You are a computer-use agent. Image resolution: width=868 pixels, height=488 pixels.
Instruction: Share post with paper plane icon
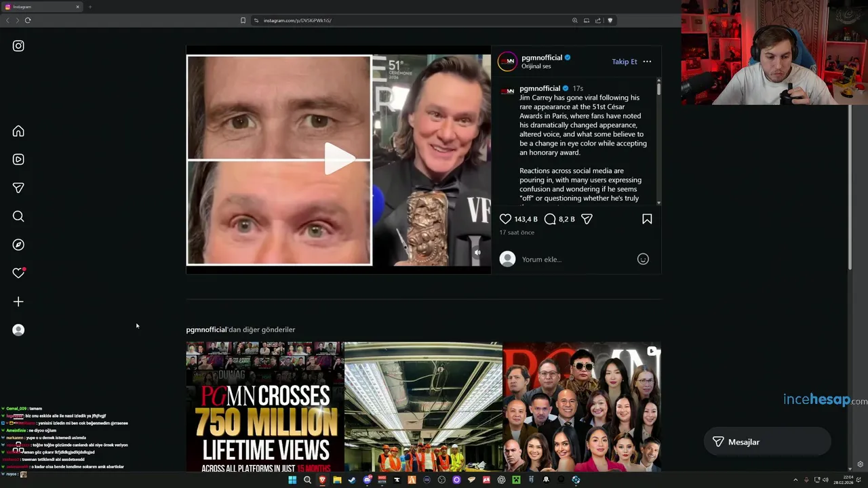point(587,219)
